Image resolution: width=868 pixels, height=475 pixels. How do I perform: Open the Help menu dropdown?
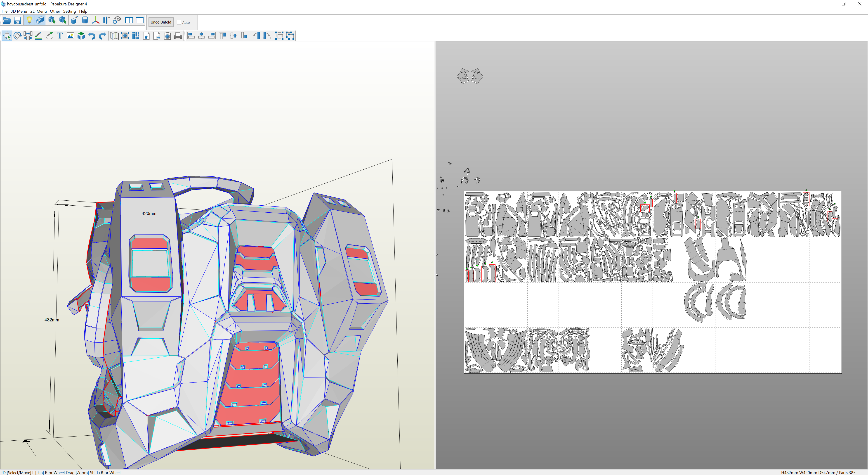tap(83, 11)
